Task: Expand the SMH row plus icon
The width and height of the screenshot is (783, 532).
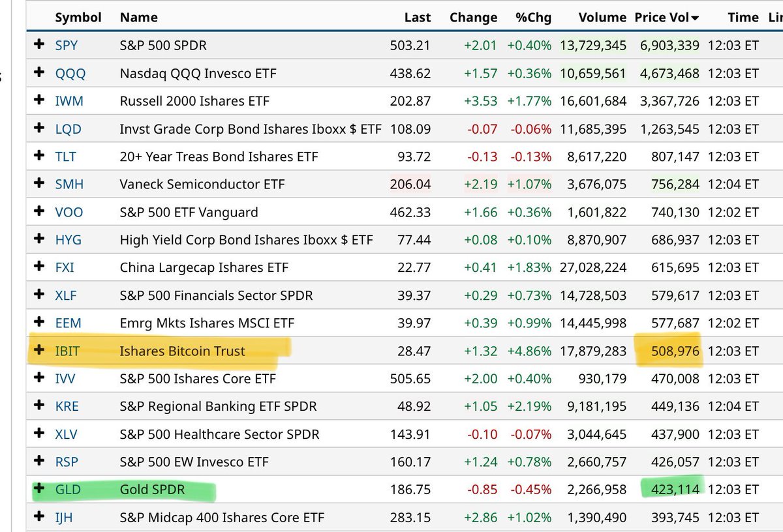Action: (39, 183)
